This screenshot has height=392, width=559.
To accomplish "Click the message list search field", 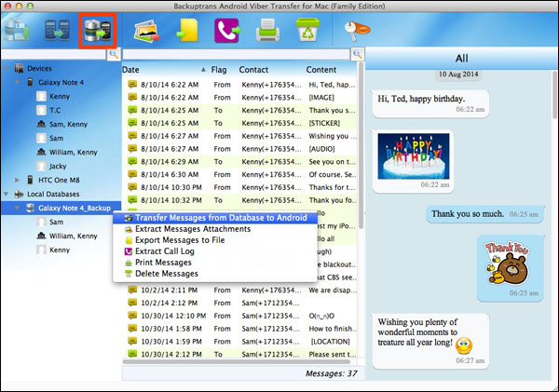I will point(237,54).
